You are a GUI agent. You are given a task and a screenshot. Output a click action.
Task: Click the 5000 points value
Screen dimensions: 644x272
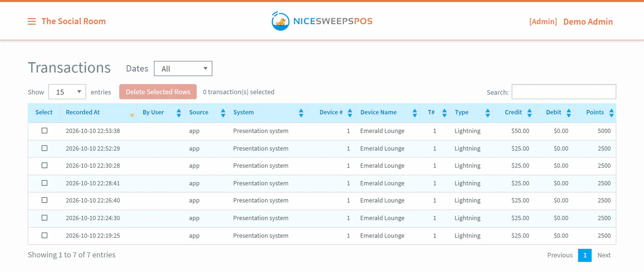pyautogui.click(x=604, y=131)
